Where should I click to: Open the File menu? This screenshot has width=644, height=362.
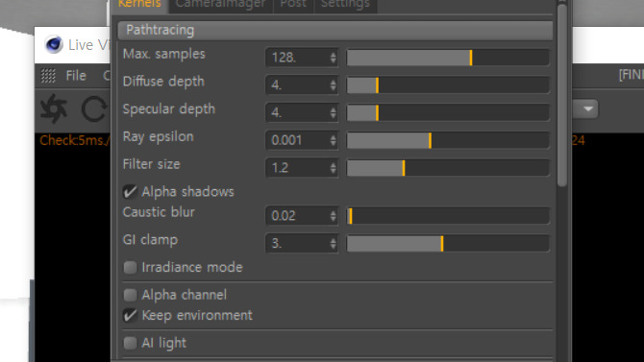76,76
